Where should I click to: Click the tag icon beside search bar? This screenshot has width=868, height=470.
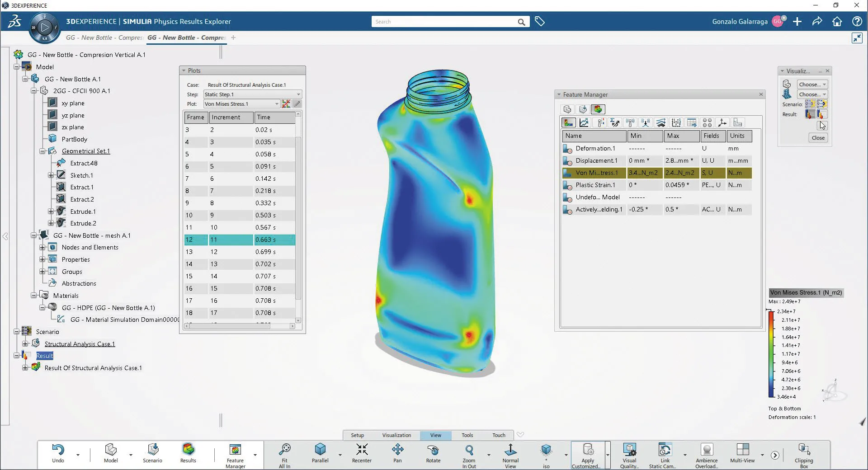[x=540, y=22]
